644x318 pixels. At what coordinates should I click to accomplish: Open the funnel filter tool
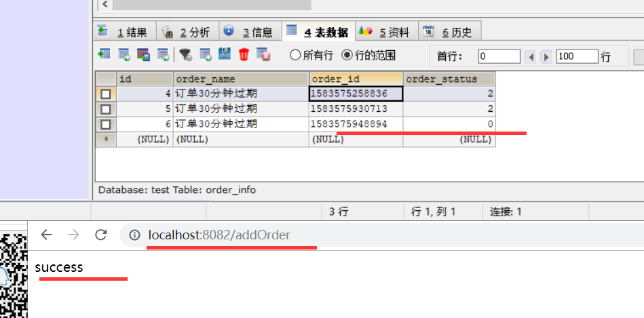click(186, 54)
